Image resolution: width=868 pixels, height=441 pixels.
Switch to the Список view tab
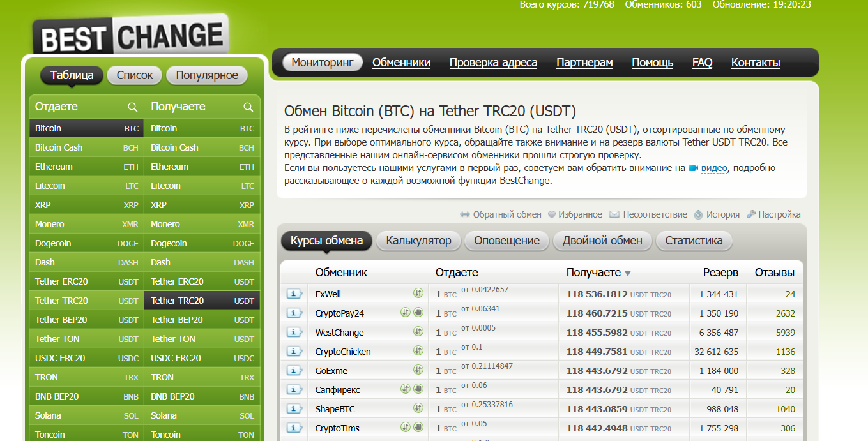click(135, 75)
